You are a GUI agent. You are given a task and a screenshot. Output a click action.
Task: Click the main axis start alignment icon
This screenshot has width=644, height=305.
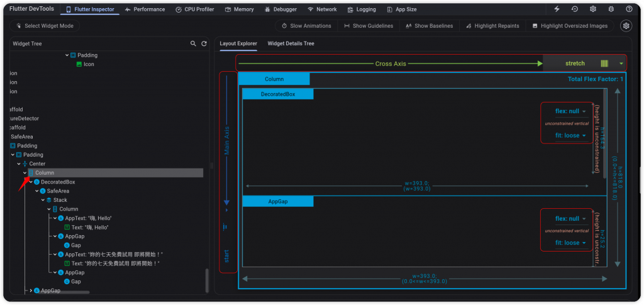click(x=225, y=226)
